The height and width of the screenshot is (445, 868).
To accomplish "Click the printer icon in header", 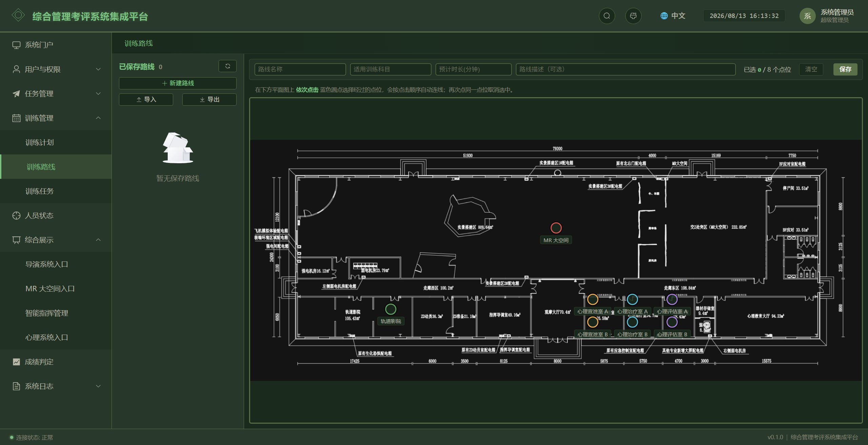I will point(633,16).
